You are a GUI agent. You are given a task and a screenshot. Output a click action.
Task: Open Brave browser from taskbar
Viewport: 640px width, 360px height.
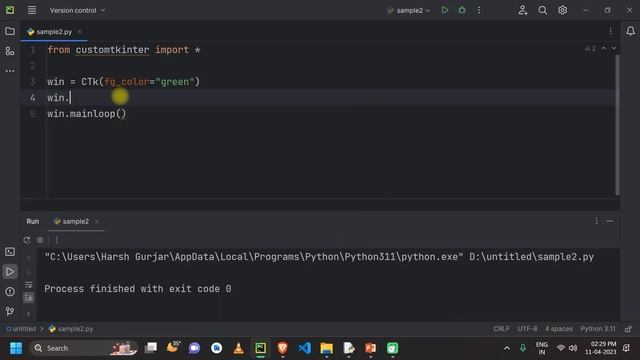[282, 348]
